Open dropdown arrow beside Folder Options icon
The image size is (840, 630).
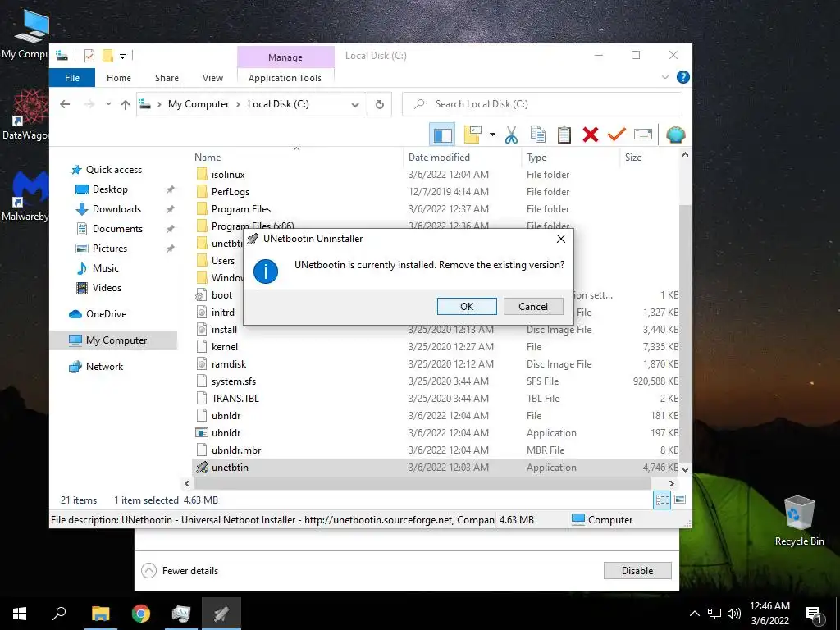492,135
